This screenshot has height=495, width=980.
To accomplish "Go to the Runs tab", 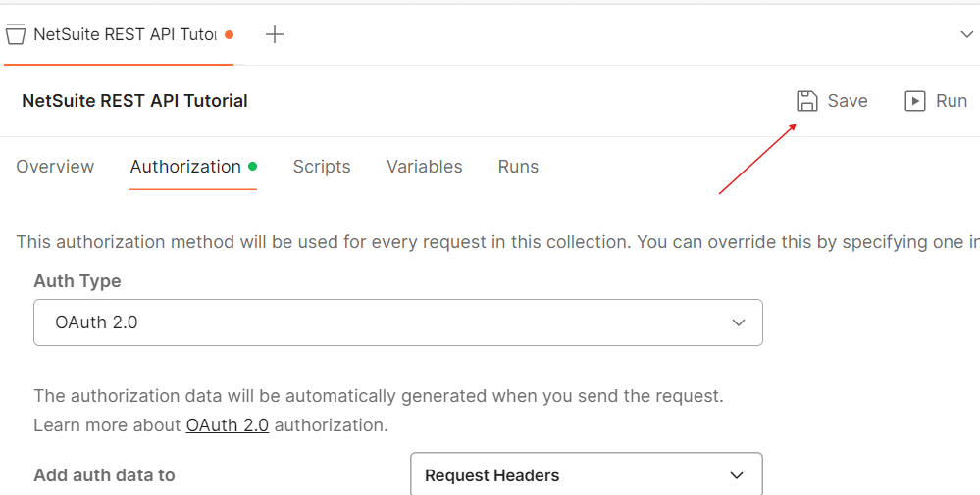I will coord(518,167).
